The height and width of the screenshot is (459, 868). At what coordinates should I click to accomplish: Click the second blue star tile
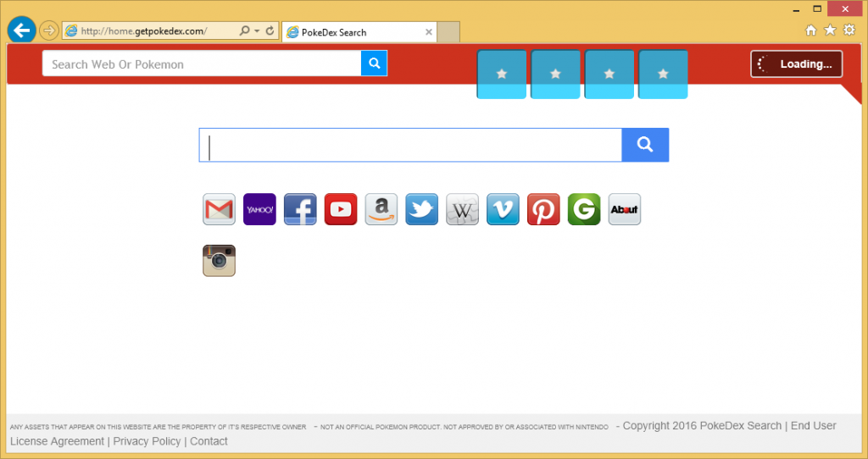click(x=555, y=75)
